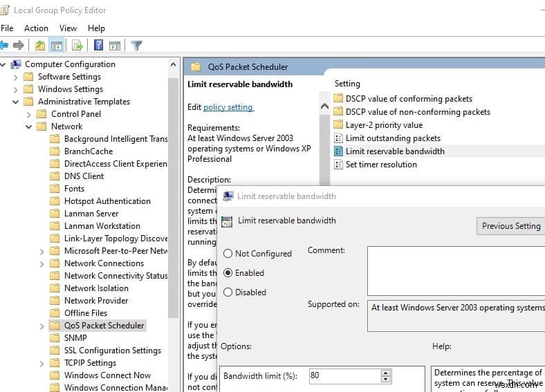This screenshot has width=545, height=392.
Task: Click the Up one level folder icon
Action: [40, 46]
